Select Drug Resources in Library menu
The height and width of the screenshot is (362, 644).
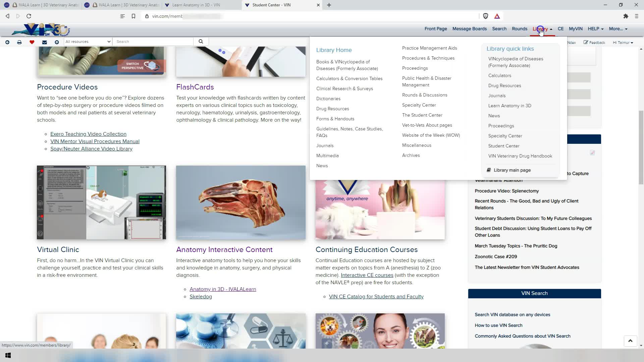click(x=332, y=109)
